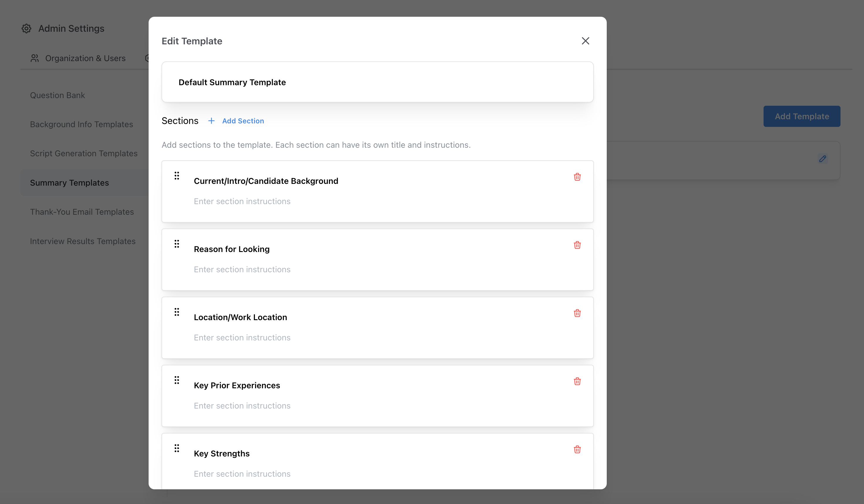Delete the Key Prior Experiences section

(x=577, y=381)
